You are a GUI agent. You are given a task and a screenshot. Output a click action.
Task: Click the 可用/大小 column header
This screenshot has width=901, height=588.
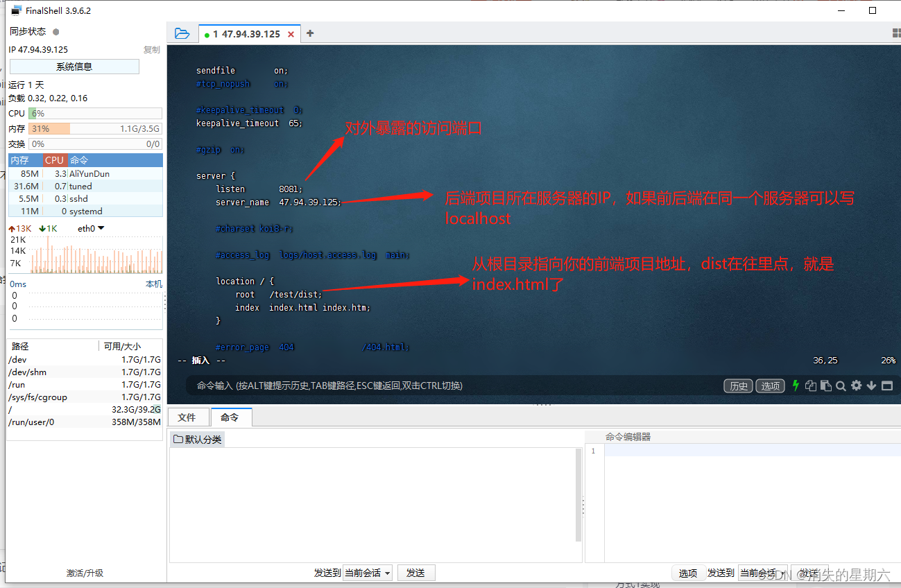[x=131, y=346]
